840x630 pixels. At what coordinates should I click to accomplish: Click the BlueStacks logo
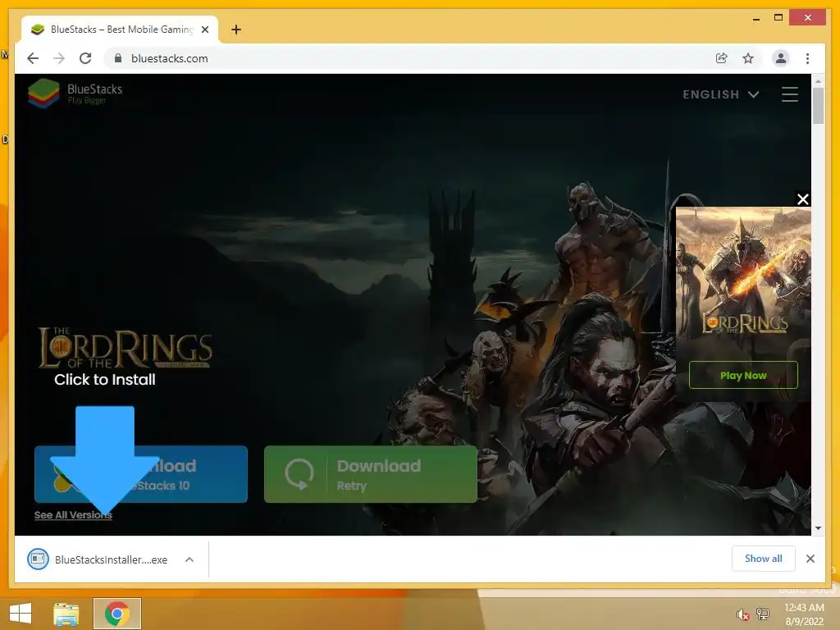pos(75,94)
